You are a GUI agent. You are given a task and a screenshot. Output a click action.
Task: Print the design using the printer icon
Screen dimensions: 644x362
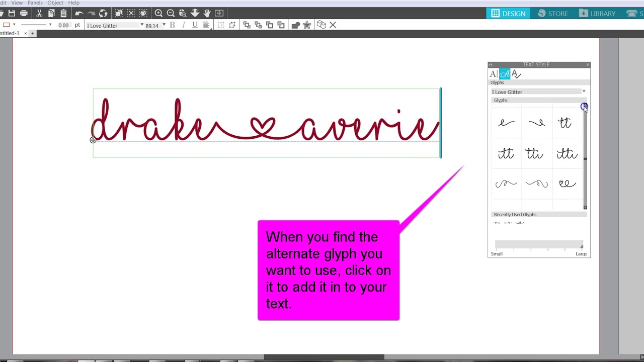click(24, 13)
